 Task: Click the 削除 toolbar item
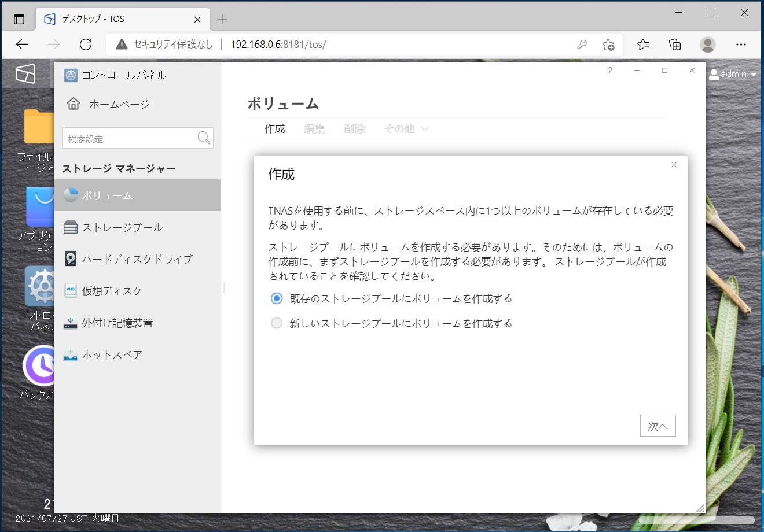pos(354,129)
